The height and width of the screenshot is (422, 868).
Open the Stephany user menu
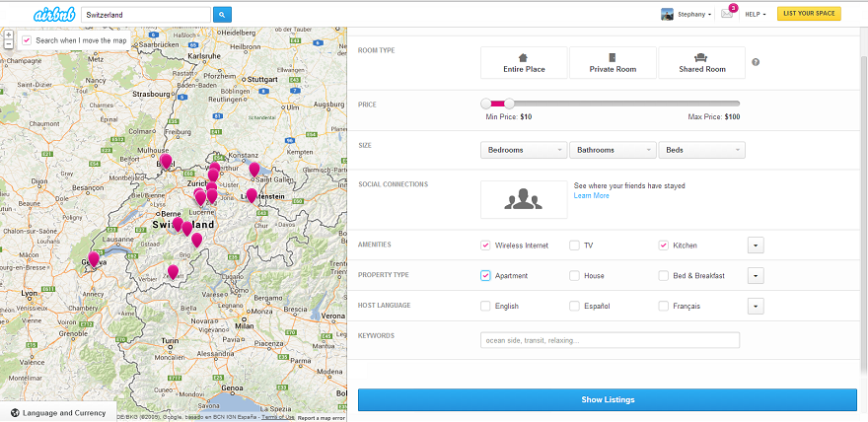coord(694,15)
